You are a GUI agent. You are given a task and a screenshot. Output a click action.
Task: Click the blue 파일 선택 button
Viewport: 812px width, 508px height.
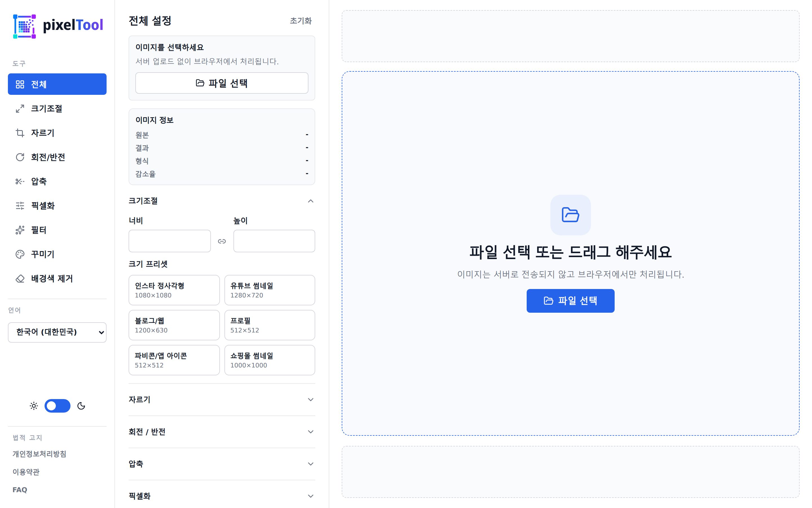[x=570, y=301]
